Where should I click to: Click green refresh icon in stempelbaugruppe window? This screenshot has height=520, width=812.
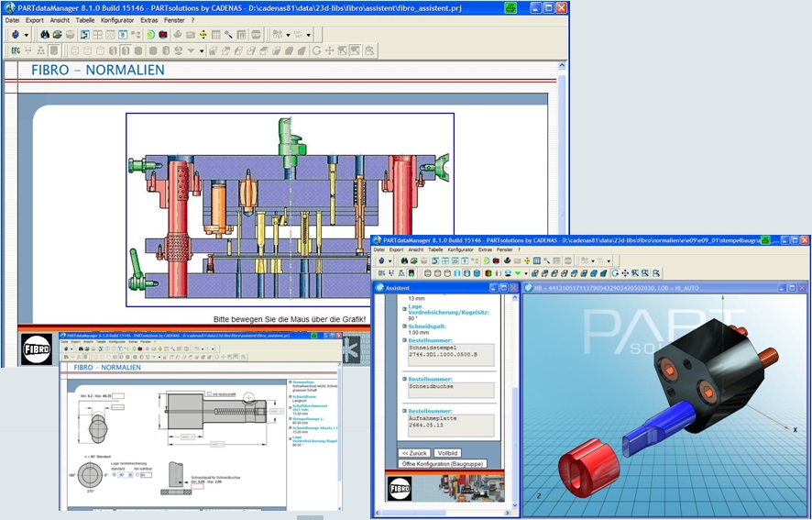click(487, 260)
